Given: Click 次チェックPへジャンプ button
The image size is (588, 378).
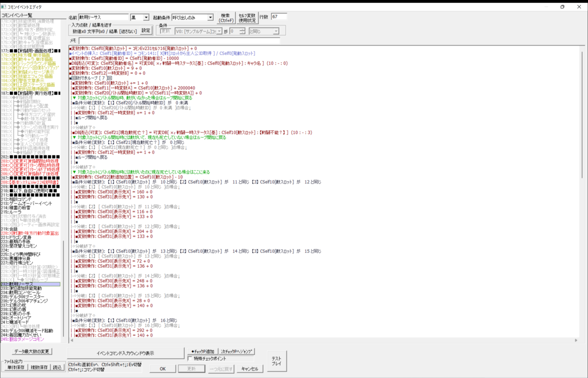Looking at the screenshot, I should pyautogui.click(x=237, y=352).
